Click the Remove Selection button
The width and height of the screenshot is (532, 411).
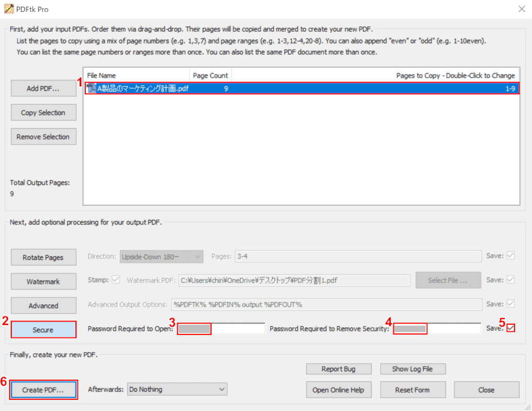click(x=44, y=137)
